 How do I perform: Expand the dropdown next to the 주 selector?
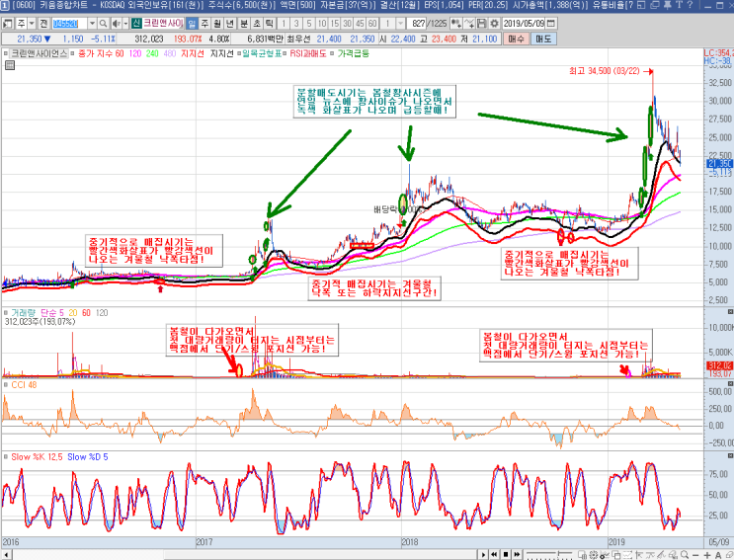tap(32, 24)
